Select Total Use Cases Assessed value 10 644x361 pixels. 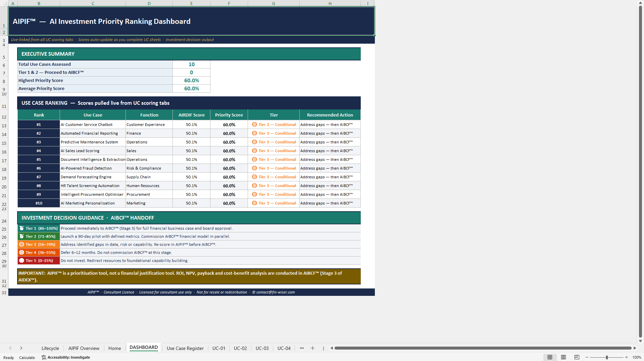click(191, 64)
